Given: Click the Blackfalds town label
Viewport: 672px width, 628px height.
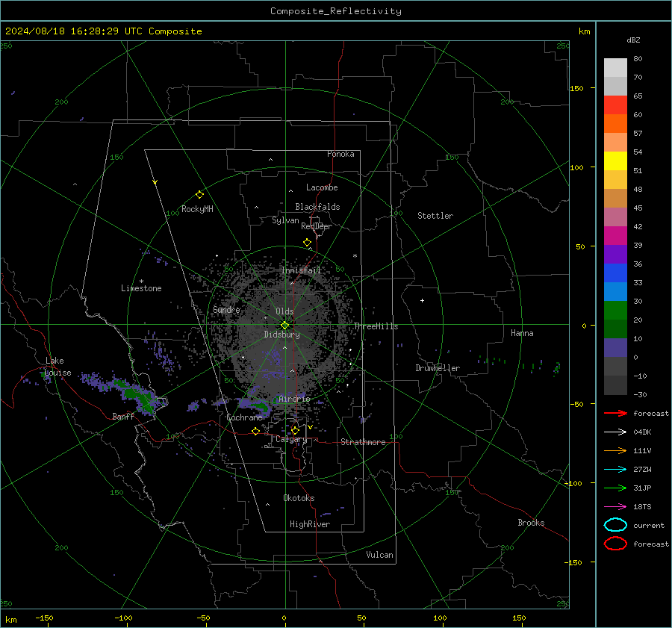Looking at the screenshot, I should [317, 207].
